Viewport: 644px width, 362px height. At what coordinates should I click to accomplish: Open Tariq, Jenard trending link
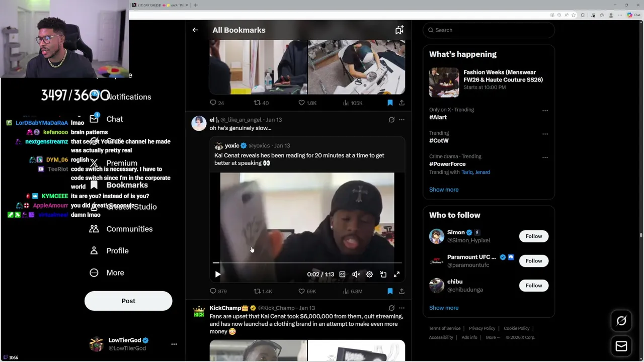[x=475, y=172]
